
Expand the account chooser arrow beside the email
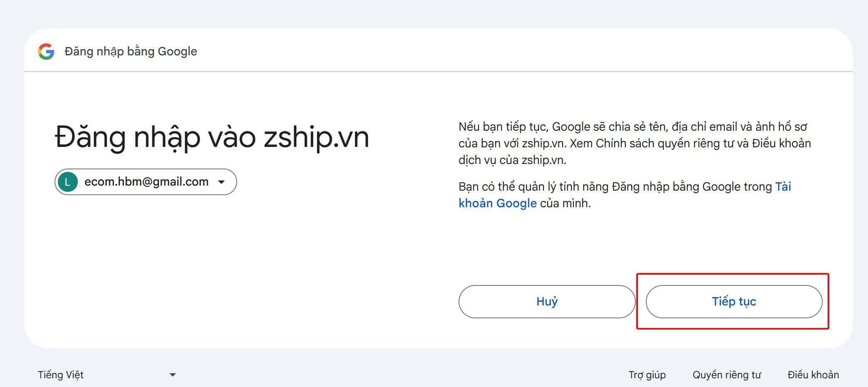click(221, 182)
